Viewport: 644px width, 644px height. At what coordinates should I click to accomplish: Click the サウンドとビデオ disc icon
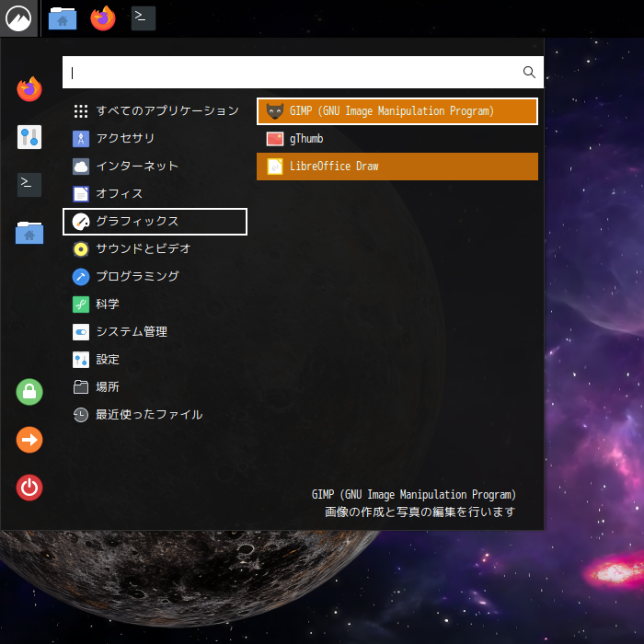[x=81, y=249]
